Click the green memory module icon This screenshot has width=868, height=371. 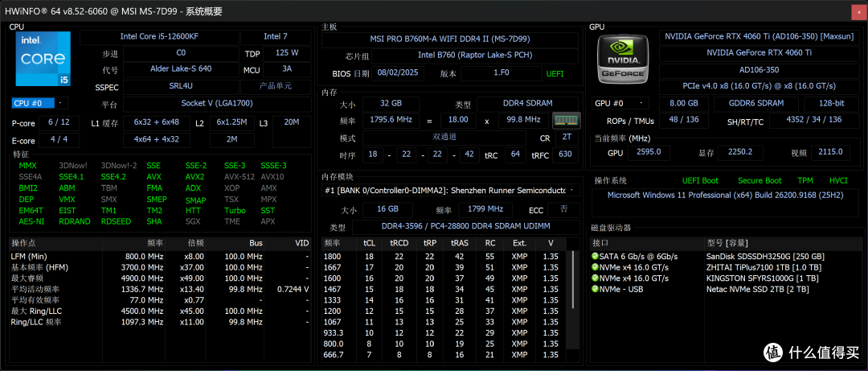point(566,119)
